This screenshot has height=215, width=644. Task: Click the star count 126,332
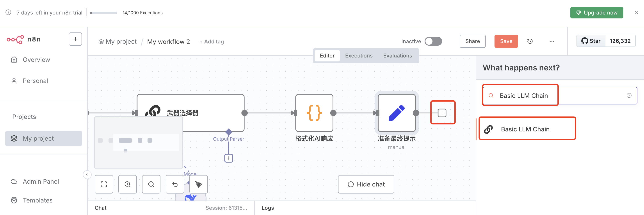pos(620,41)
